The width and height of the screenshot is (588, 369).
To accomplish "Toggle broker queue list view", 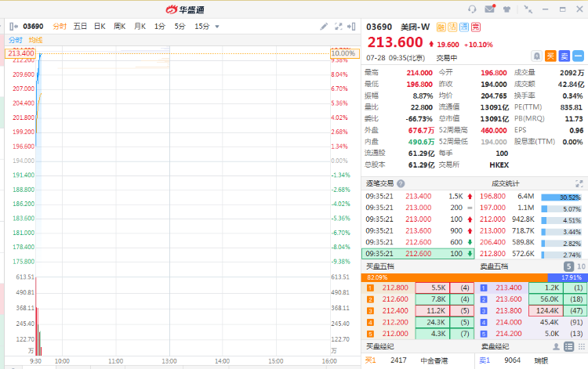I will click(567, 346).
